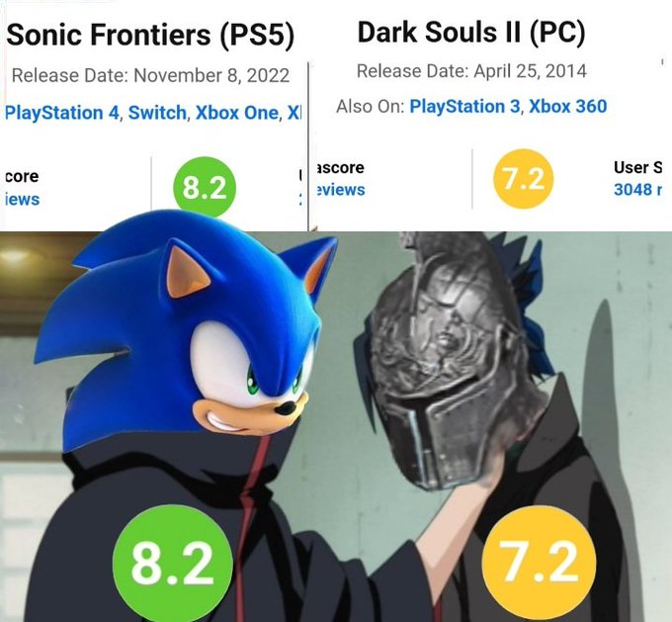
Task: Open the Xbox 360 platform link
Action: coord(568,107)
